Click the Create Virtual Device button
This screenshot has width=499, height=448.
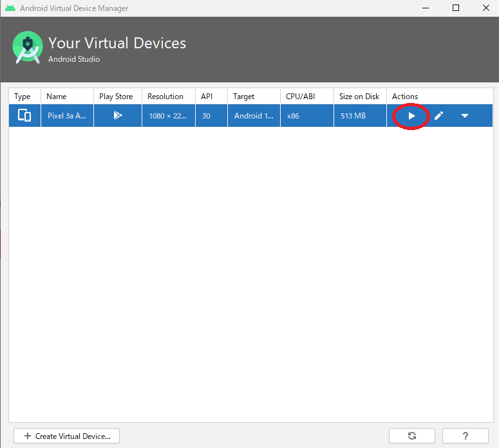coord(66,436)
